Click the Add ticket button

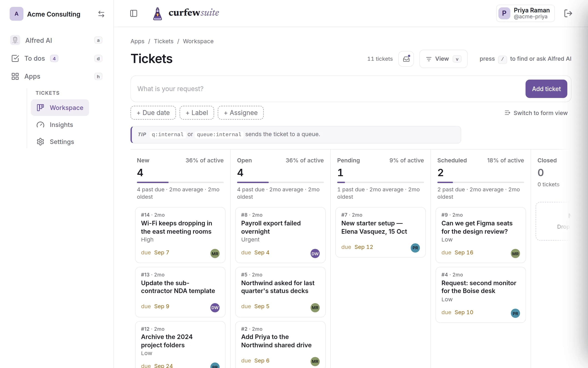coord(546,89)
